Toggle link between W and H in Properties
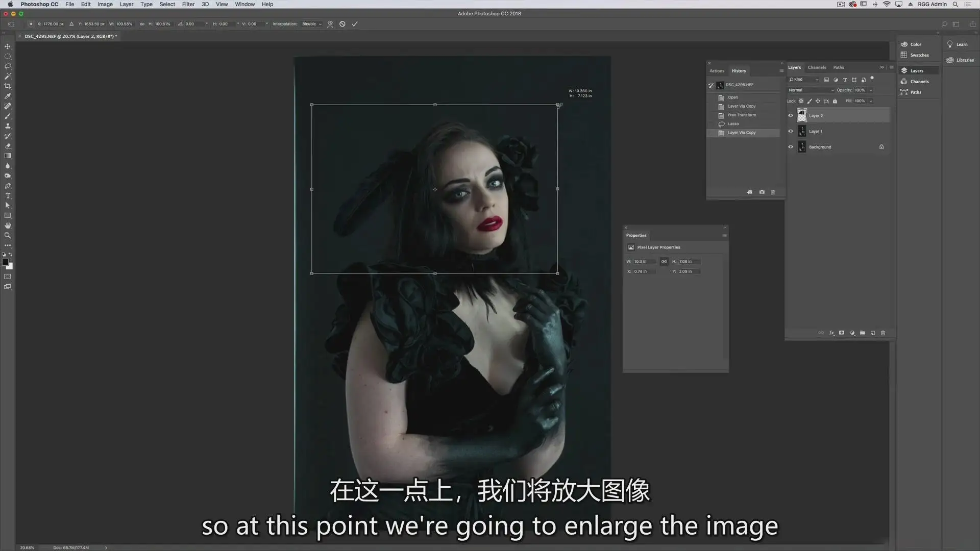The height and width of the screenshot is (551, 980). click(x=664, y=262)
